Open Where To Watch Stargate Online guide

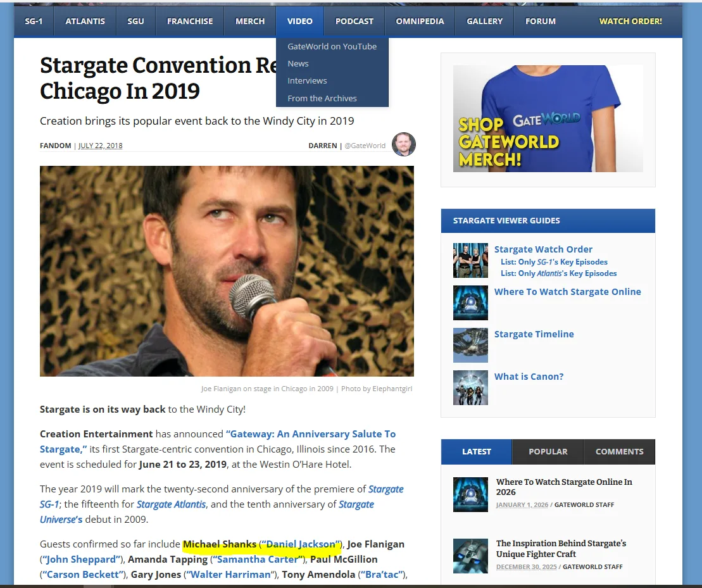(567, 292)
